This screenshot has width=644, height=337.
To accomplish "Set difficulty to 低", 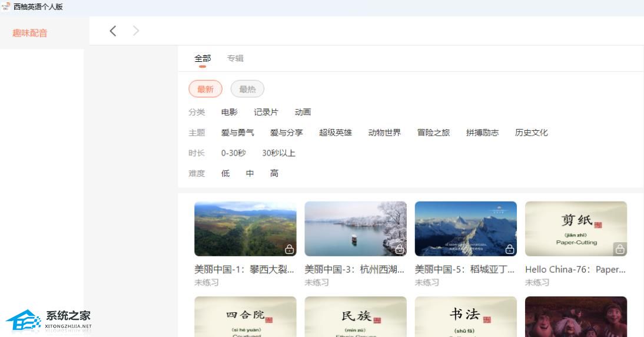I will tap(225, 173).
